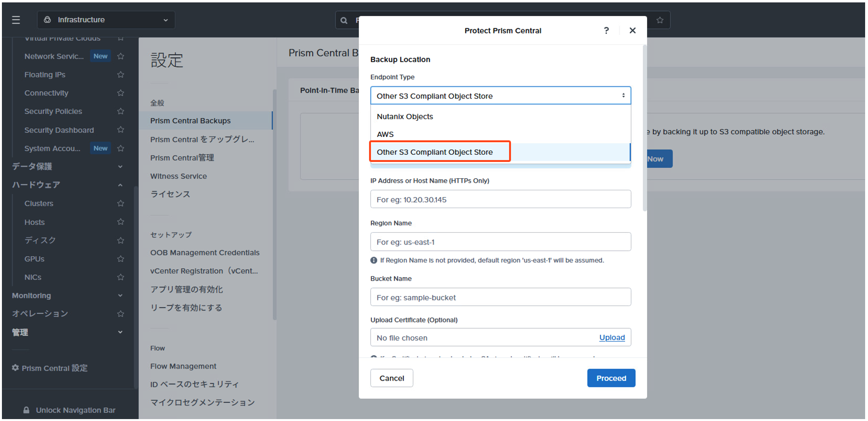The image size is (868, 421).
Task: Open the Infrastructure app switcher dropdown
Action: [x=106, y=20]
